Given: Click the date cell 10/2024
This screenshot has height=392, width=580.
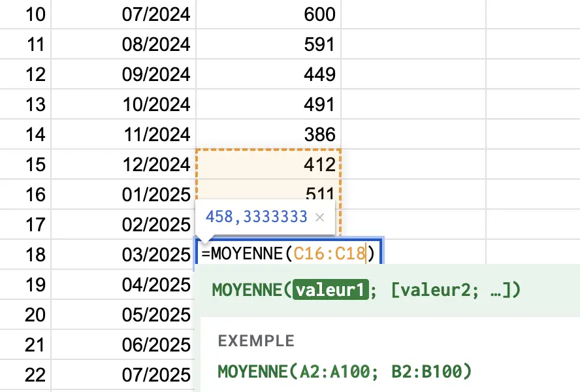Looking at the screenshot, I should click(x=123, y=104).
